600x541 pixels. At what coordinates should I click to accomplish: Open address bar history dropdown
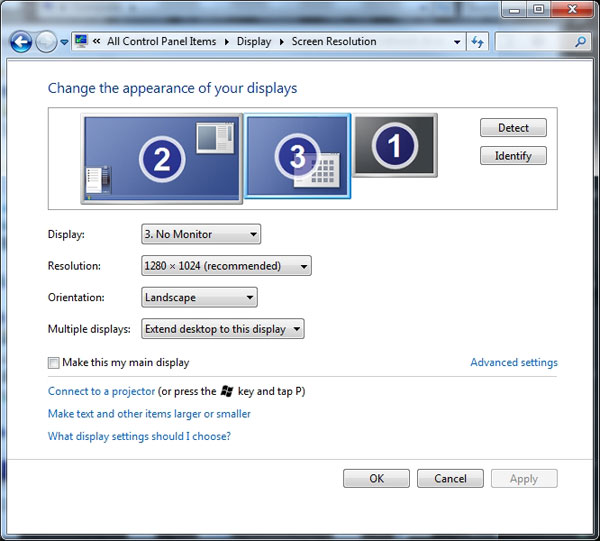pyautogui.click(x=457, y=42)
